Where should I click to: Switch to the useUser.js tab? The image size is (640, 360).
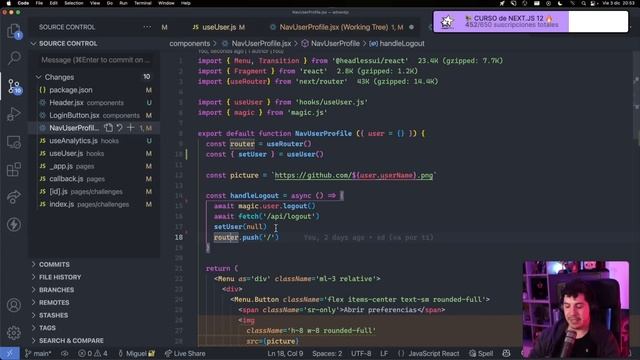click(x=219, y=27)
